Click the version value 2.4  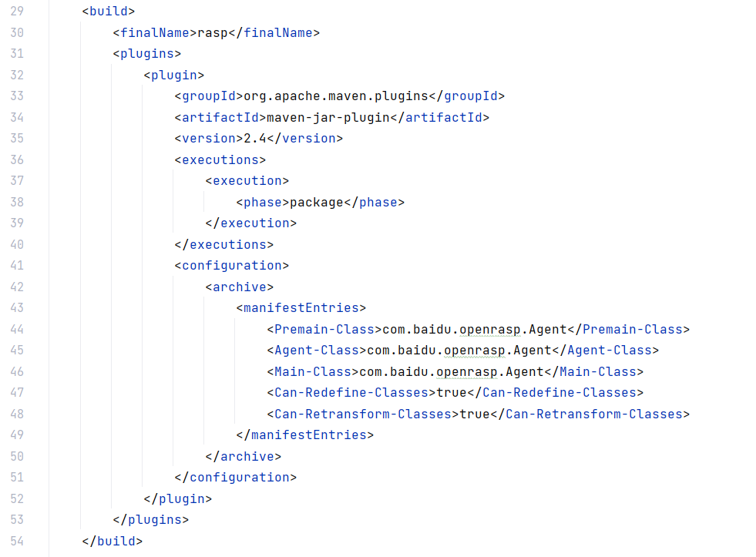click(x=255, y=138)
